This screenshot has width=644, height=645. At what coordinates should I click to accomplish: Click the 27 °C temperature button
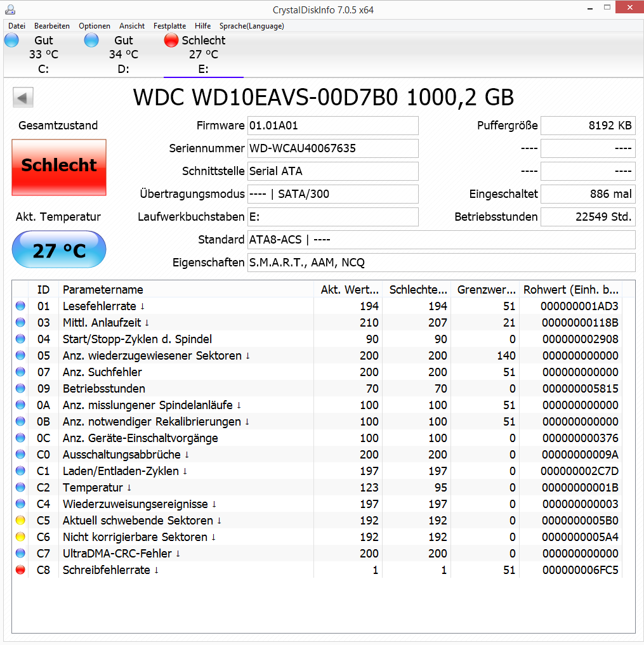(x=59, y=250)
